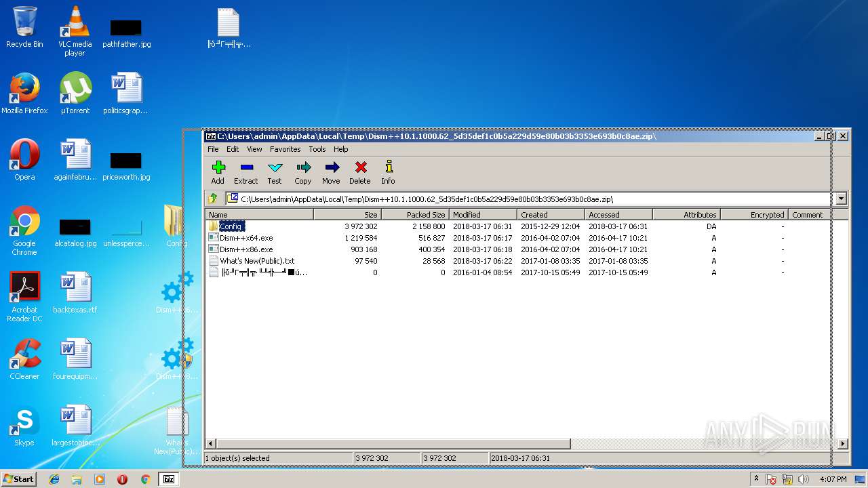Image resolution: width=868 pixels, height=488 pixels.
Task: Sort by the Attributes column header
Action: [686, 215]
